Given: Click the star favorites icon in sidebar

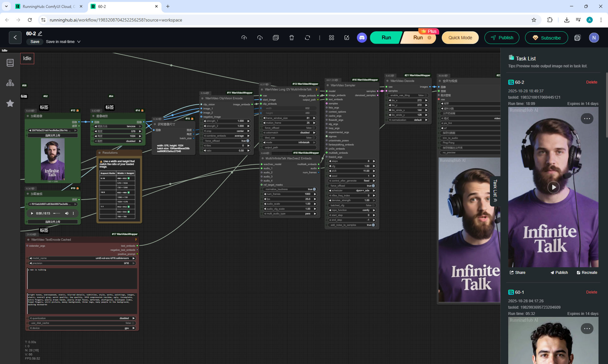Looking at the screenshot, I should point(10,103).
